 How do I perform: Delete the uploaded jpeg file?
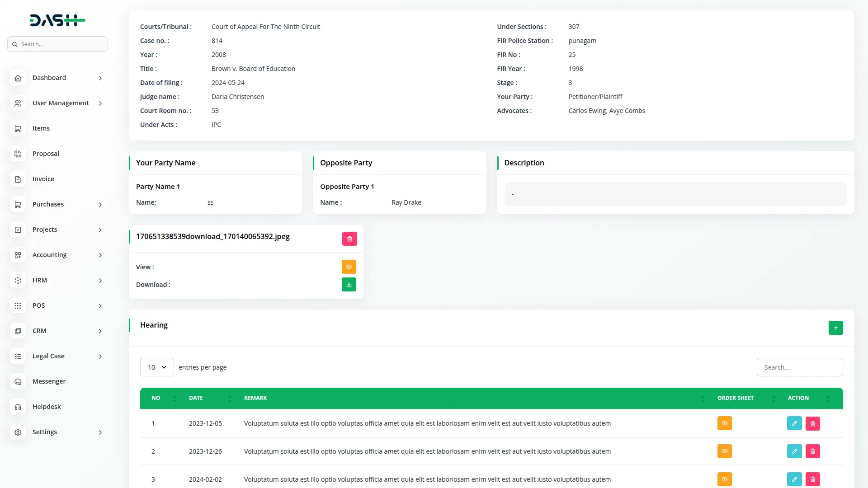click(x=349, y=239)
